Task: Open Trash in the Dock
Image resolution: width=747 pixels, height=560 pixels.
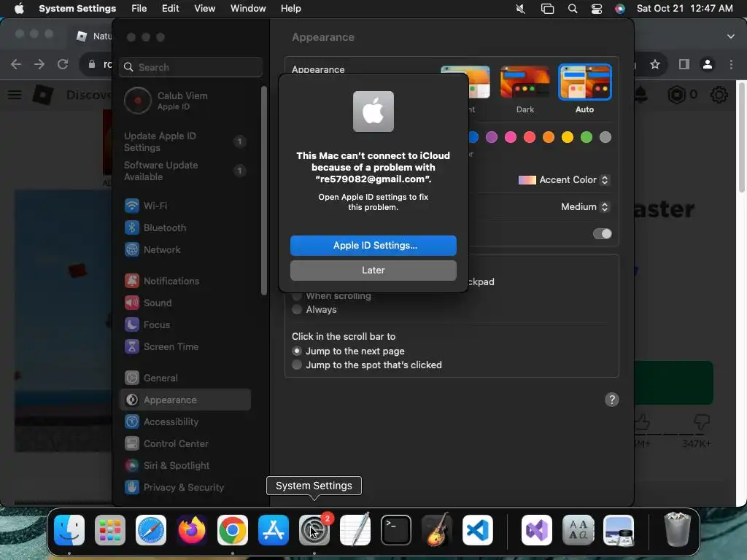Action: click(677, 529)
